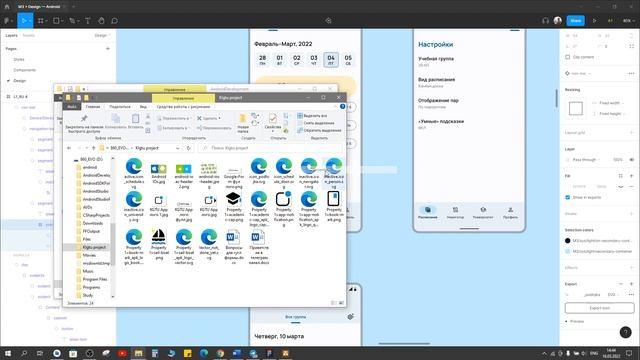Screen dimensions: 640x360
Task: Switch Explorer to large icons view button
Action: coord(341,303)
